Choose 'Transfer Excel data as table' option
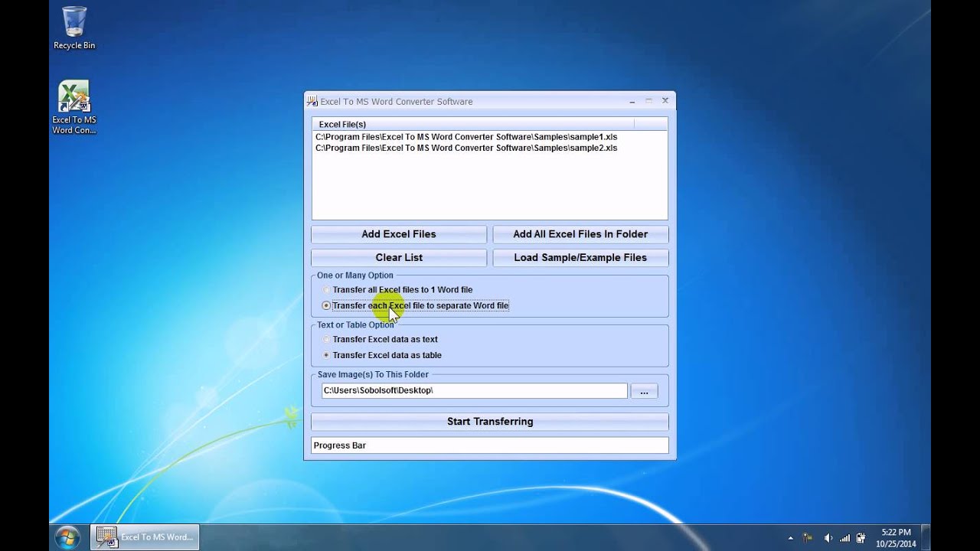 (x=381, y=355)
